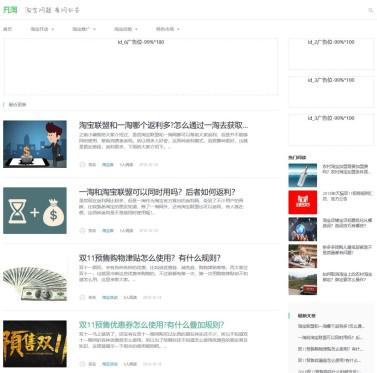Open sidebar hot item with red Tmall logo thumbnail
The height and width of the screenshot is (373, 377).
click(303, 202)
